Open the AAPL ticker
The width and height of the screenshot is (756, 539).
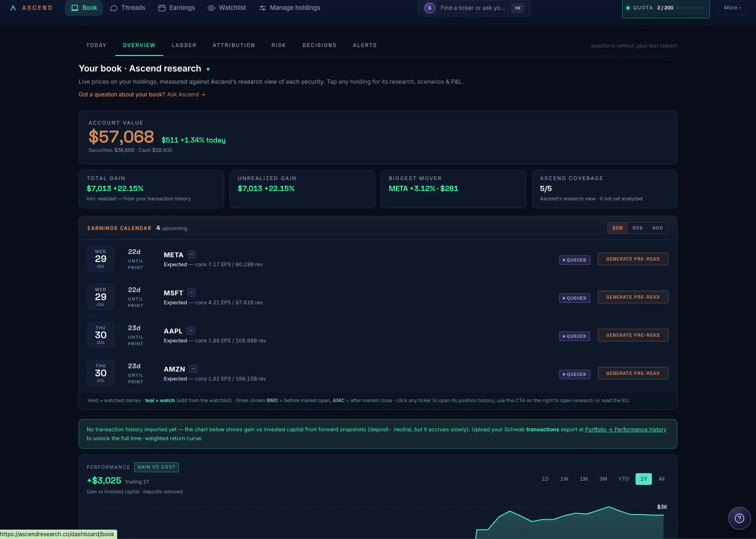pyautogui.click(x=173, y=331)
